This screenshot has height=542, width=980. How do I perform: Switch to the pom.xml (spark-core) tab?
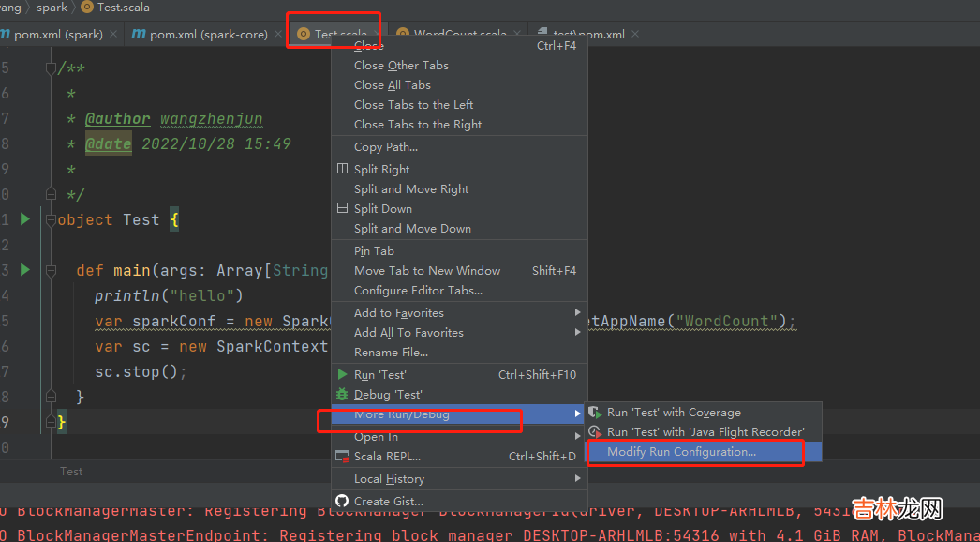click(x=208, y=35)
